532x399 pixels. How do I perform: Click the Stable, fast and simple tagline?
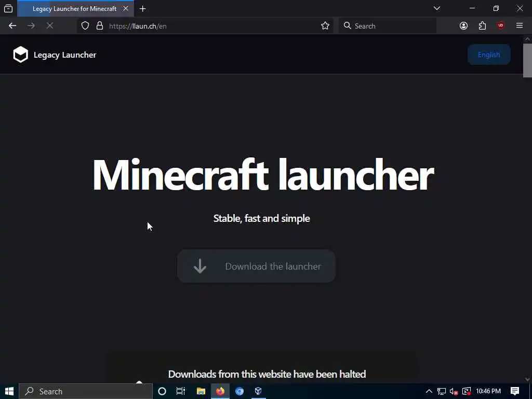262,218
